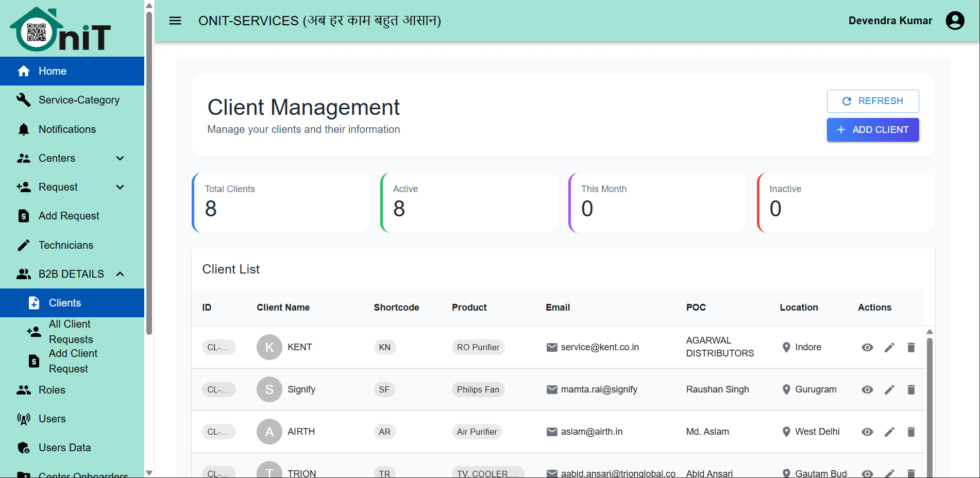
Task: Click the Active clients stat card
Action: pyautogui.click(x=469, y=202)
